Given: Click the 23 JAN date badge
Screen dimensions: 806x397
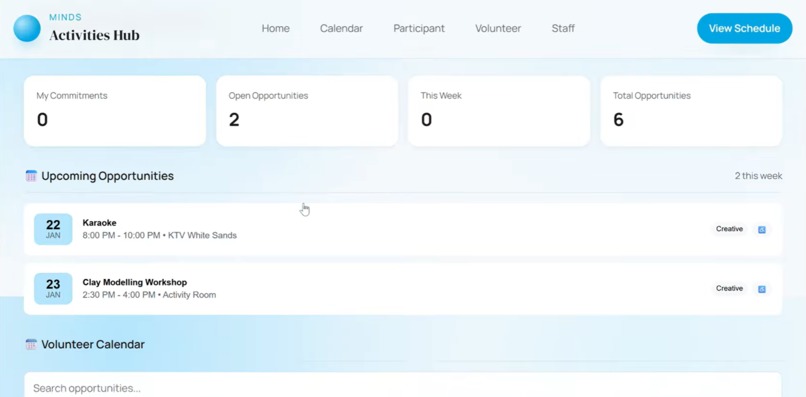Looking at the screenshot, I should click(53, 289).
